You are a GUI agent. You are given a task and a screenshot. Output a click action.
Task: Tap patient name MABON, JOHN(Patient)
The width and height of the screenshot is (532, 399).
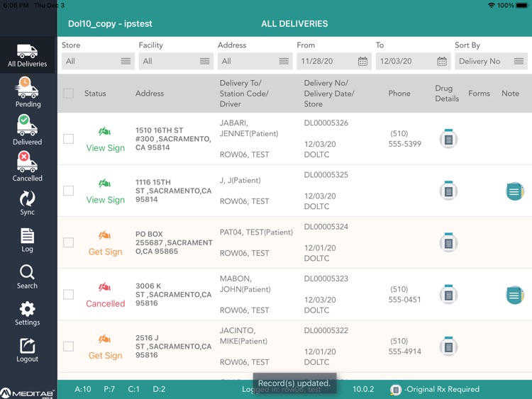coord(245,284)
